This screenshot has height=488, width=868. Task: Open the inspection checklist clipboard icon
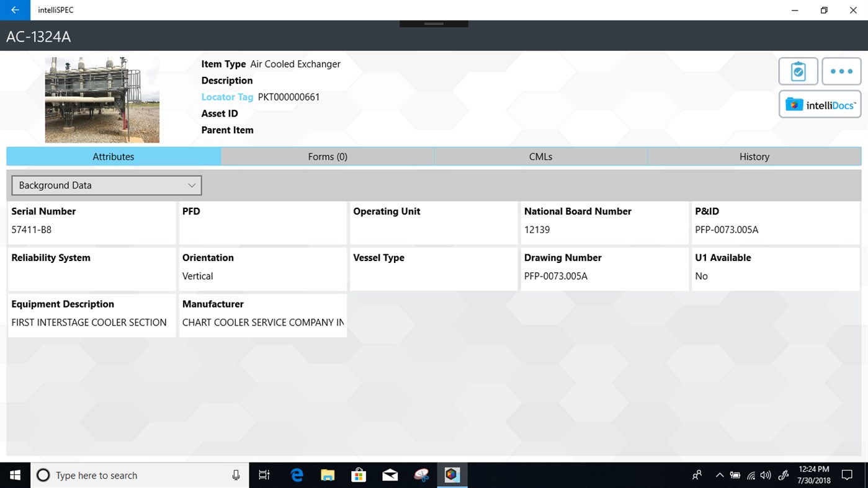pos(798,71)
